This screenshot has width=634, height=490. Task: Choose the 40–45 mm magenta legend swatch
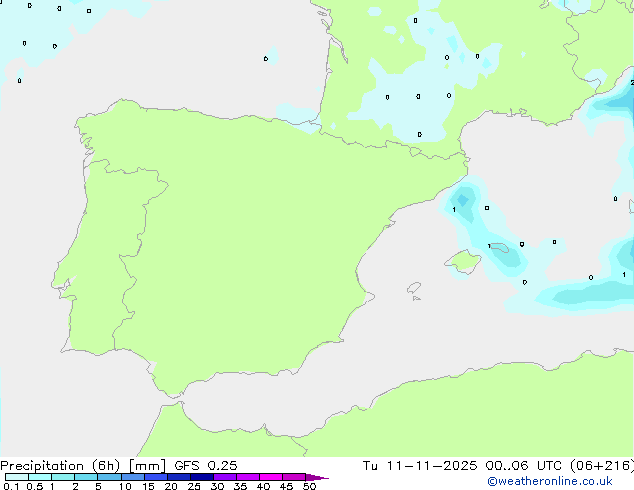(271, 477)
